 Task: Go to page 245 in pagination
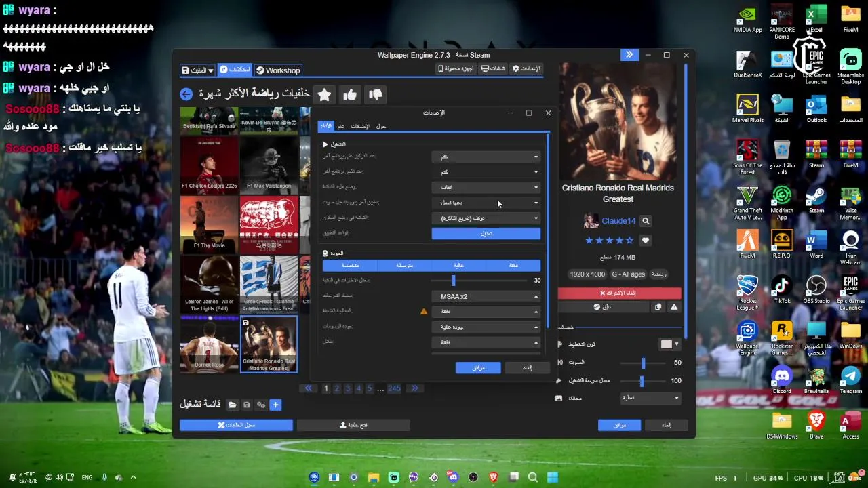click(x=394, y=389)
